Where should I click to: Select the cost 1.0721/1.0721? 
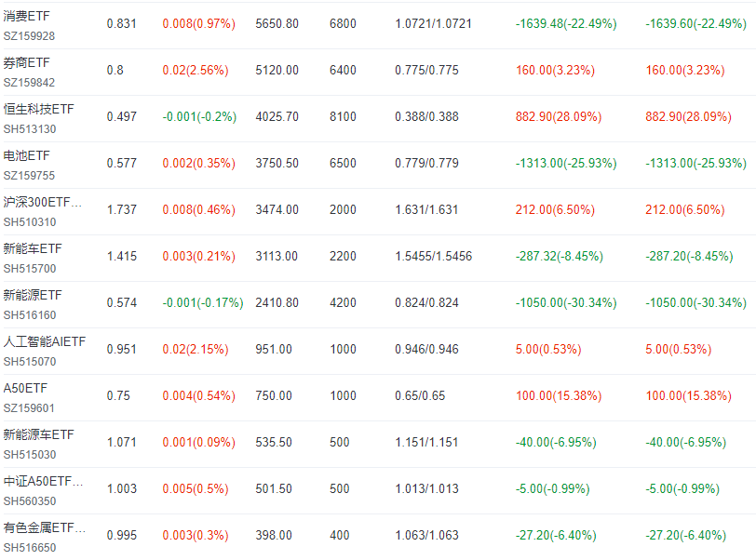pos(433,23)
